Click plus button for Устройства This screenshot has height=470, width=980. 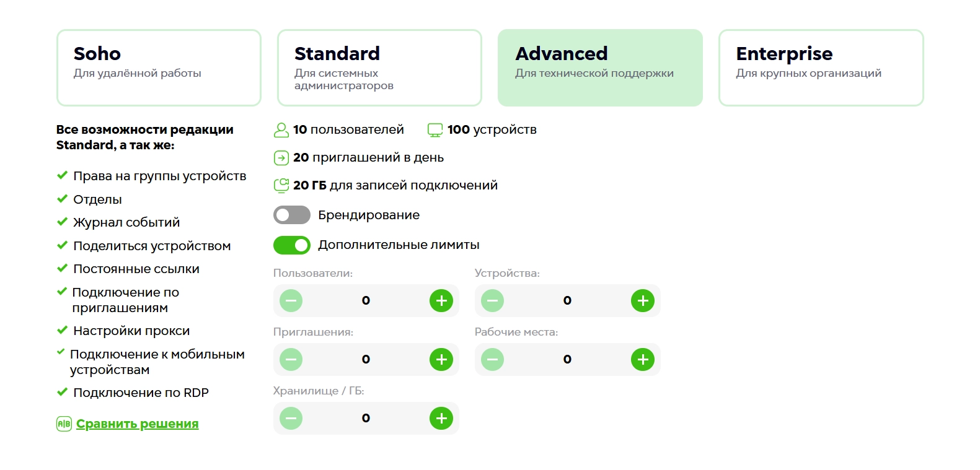(643, 301)
